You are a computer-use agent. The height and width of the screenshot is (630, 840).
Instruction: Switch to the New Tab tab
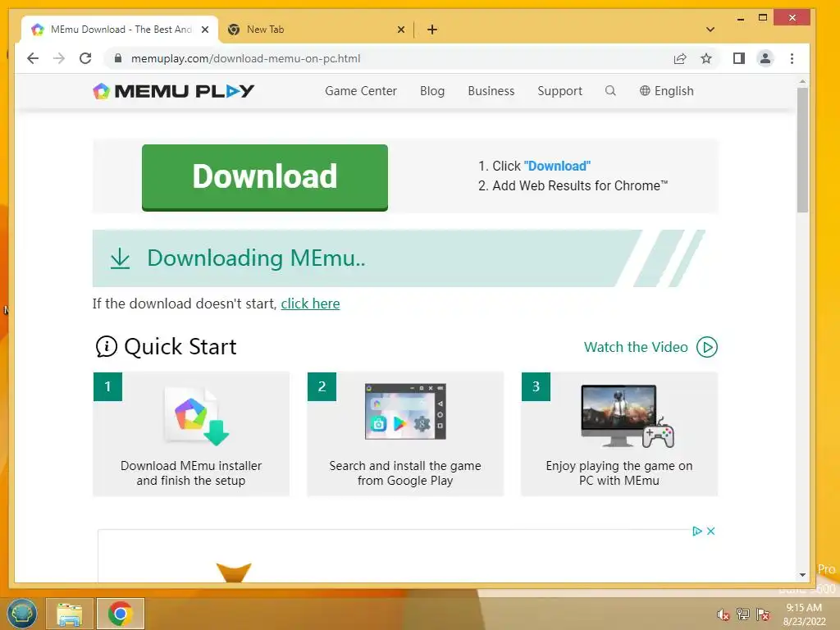316,30
